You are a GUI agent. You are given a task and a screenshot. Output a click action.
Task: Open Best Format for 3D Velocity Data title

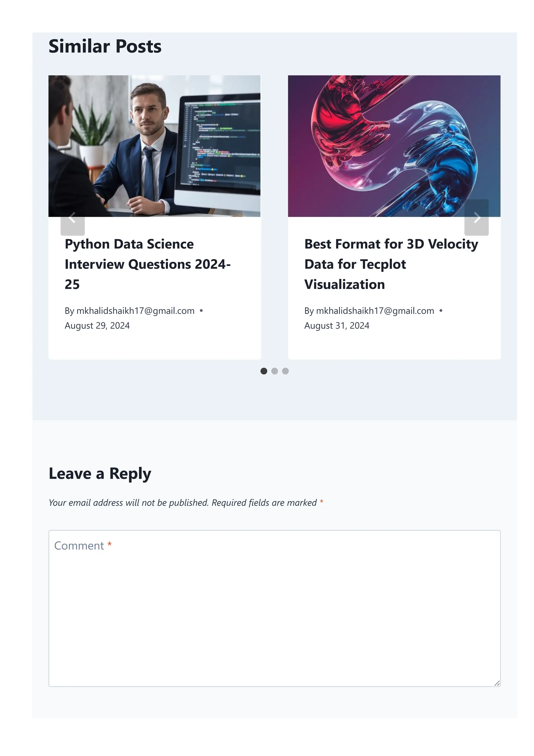coord(391,264)
